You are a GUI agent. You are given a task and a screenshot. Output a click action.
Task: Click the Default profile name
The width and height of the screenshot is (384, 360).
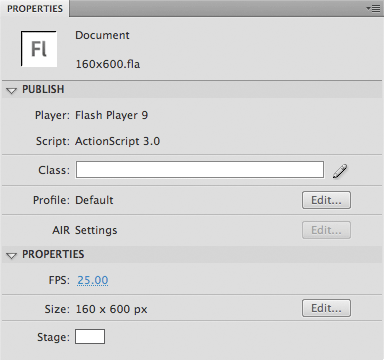tap(94, 200)
